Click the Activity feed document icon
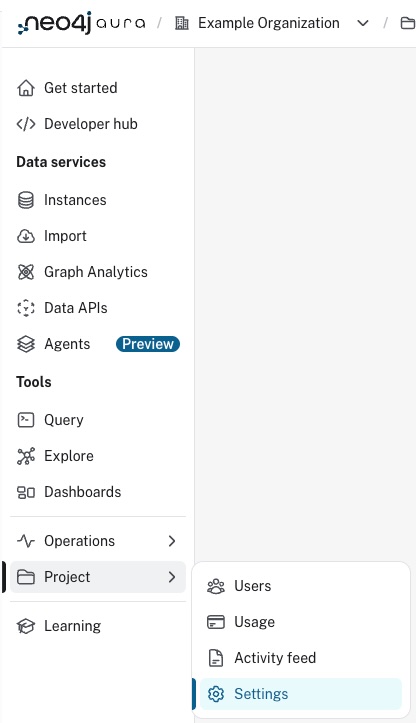This screenshot has width=416, height=723. pyautogui.click(x=216, y=658)
